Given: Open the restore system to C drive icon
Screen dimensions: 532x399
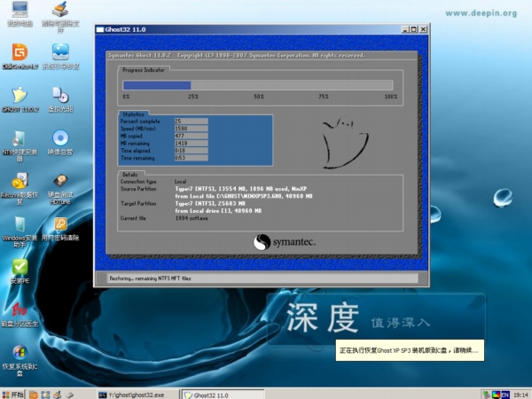Looking at the screenshot, I should pos(20,360).
